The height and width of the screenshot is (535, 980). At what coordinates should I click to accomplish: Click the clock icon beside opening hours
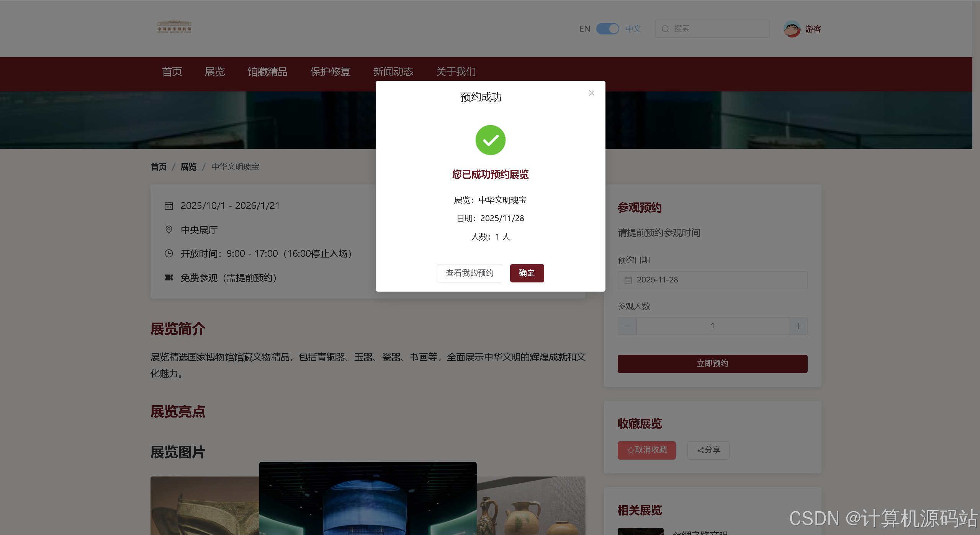pyautogui.click(x=169, y=253)
